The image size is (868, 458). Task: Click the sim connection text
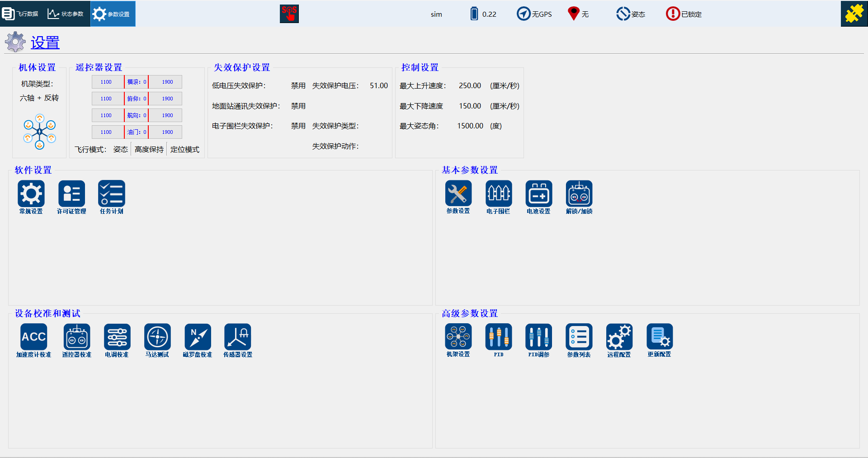click(436, 14)
